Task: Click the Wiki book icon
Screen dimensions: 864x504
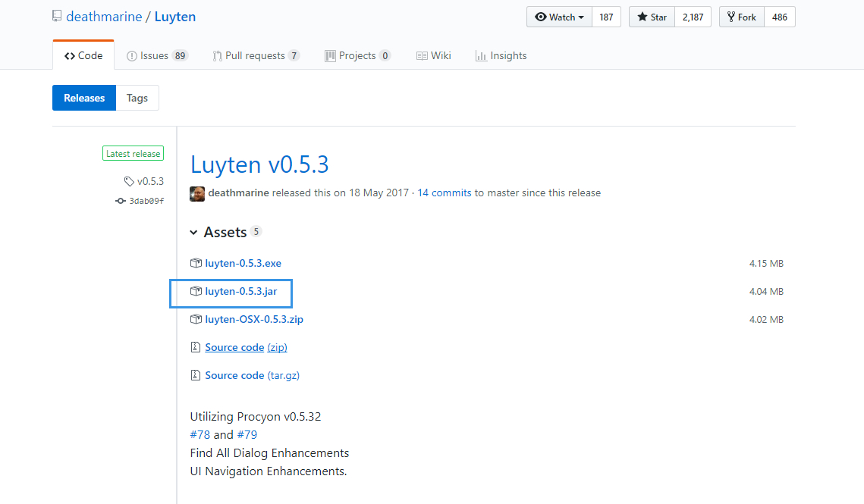Action: tap(422, 56)
